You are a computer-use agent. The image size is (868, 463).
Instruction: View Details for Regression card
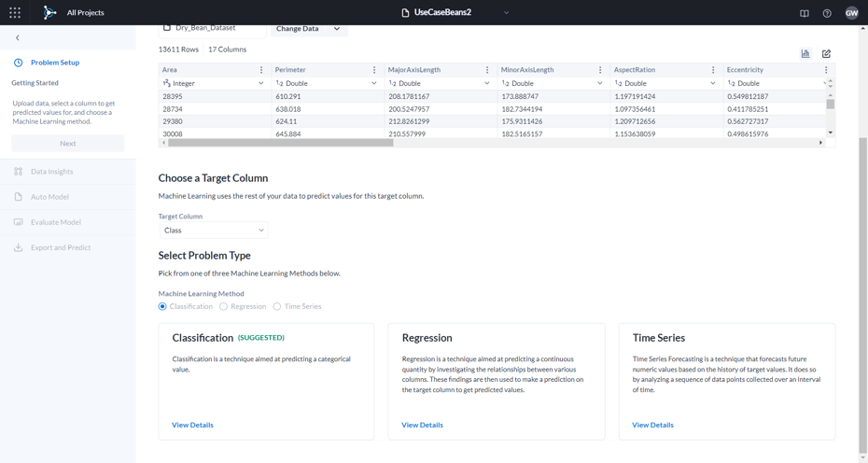pyautogui.click(x=423, y=425)
